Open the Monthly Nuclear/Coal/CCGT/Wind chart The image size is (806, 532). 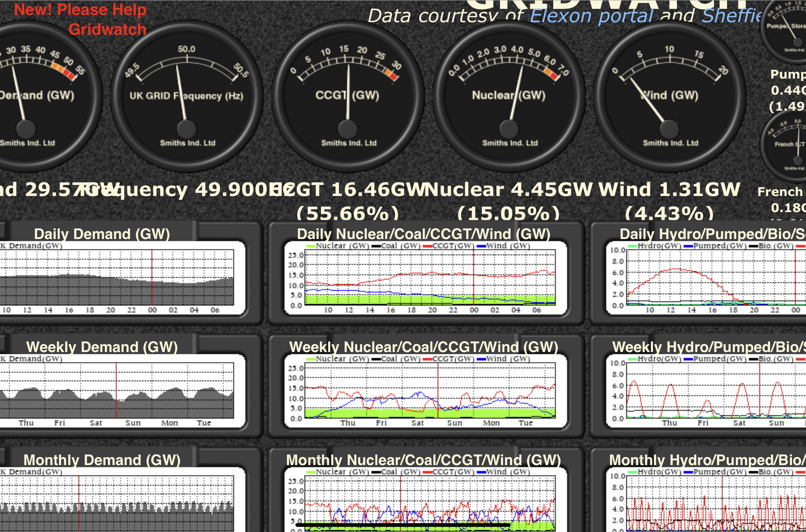pos(426,500)
